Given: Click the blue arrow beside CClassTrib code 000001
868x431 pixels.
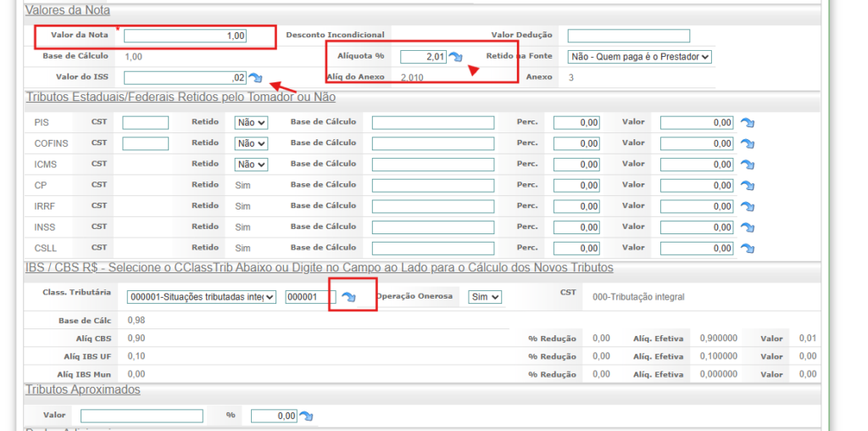Looking at the screenshot, I should (x=348, y=297).
